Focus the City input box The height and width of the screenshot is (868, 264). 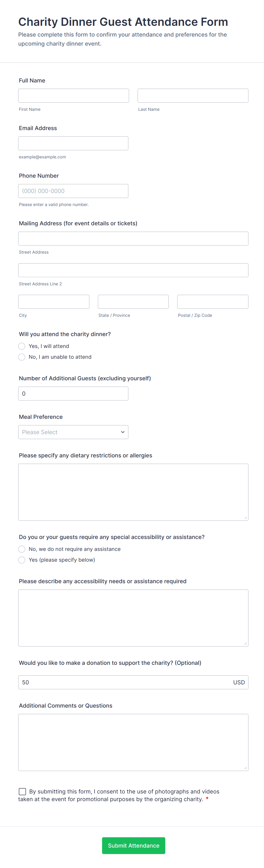click(x=54, y=302)
